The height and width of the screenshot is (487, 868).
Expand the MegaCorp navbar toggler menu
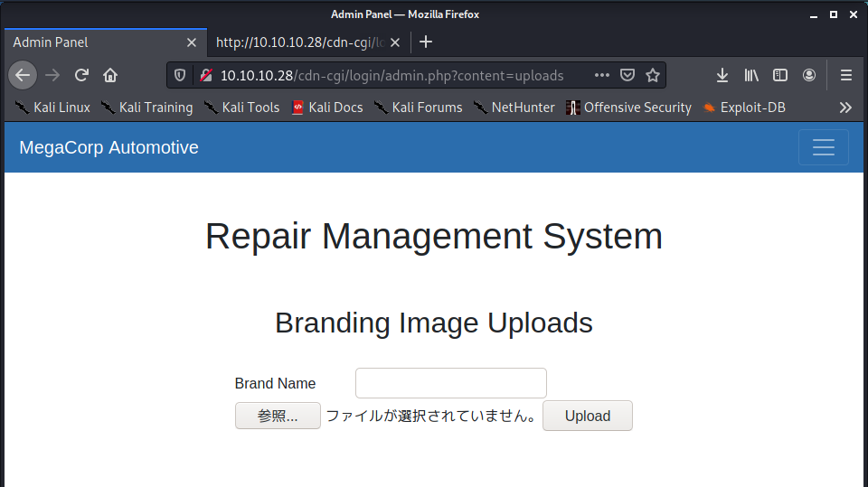[x=823, y=147]
